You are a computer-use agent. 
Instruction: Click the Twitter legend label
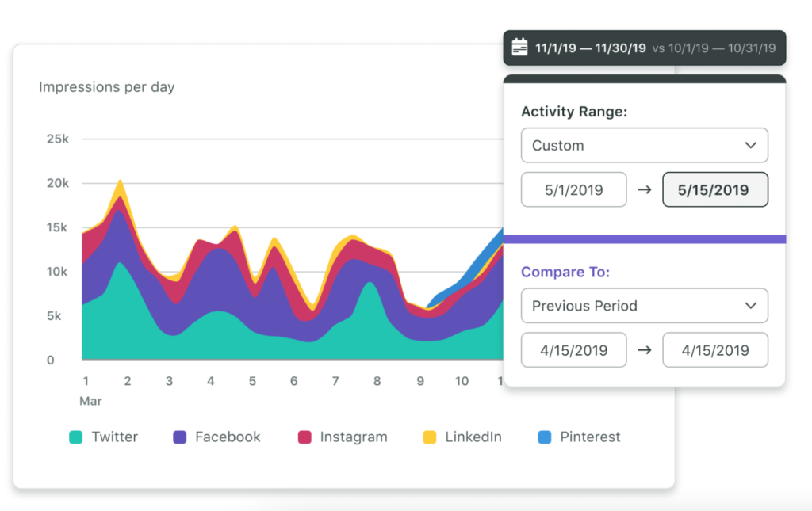tap(114, 437)
